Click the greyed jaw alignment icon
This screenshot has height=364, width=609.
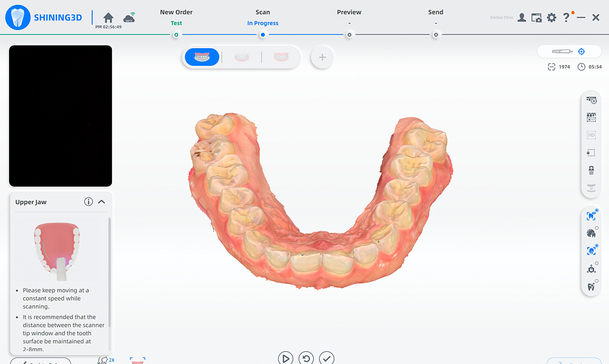(x=591, y=187)
